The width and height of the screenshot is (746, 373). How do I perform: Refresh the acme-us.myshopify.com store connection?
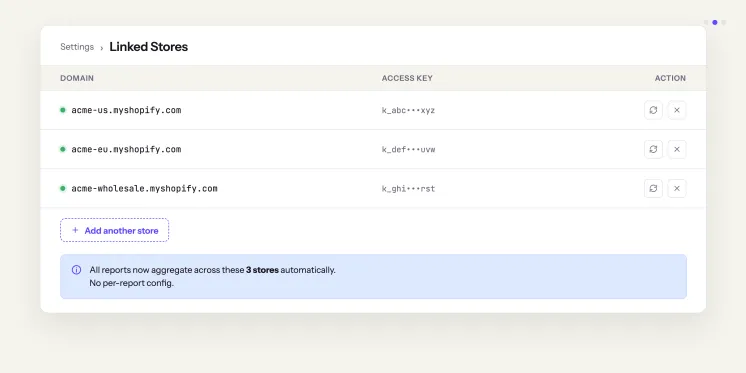pyautogui.click(x=653, y=110)
